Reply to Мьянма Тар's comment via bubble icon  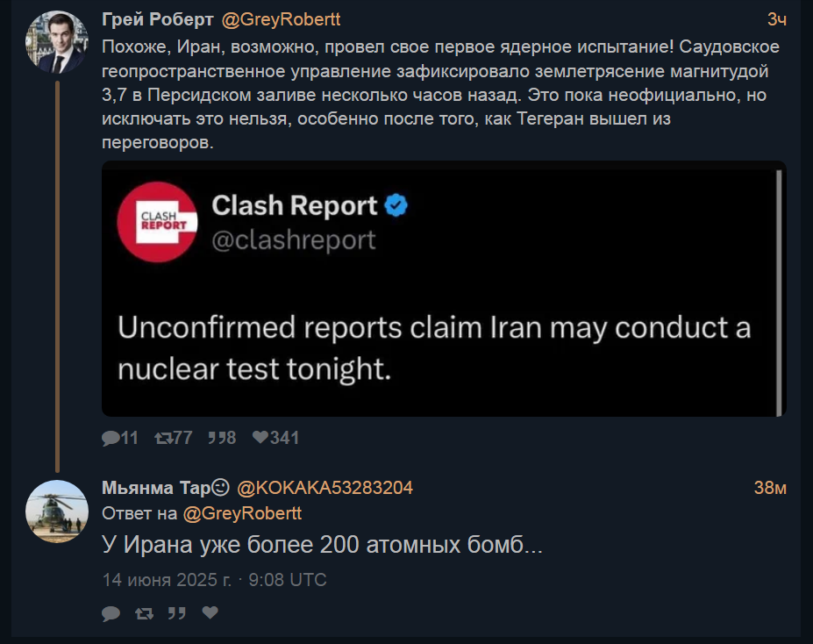[111, 613]
